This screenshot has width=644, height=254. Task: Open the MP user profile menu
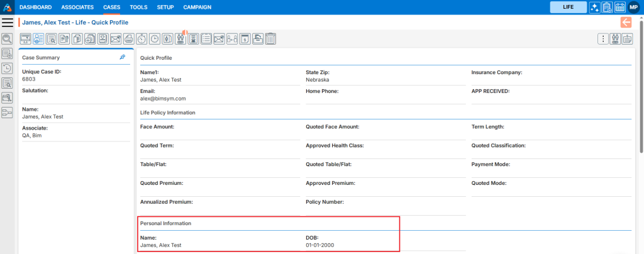[633, 8]
